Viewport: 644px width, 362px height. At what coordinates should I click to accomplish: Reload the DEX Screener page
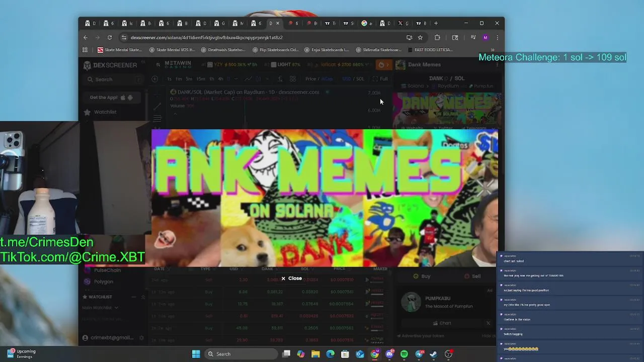(x=109, y=37)
